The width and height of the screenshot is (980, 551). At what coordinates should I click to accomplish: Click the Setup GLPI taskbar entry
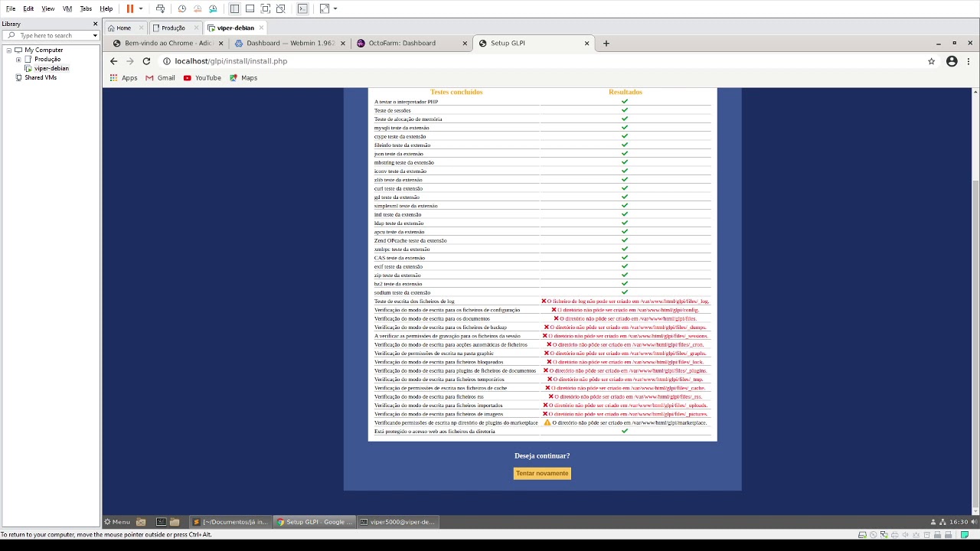[314, 522]
